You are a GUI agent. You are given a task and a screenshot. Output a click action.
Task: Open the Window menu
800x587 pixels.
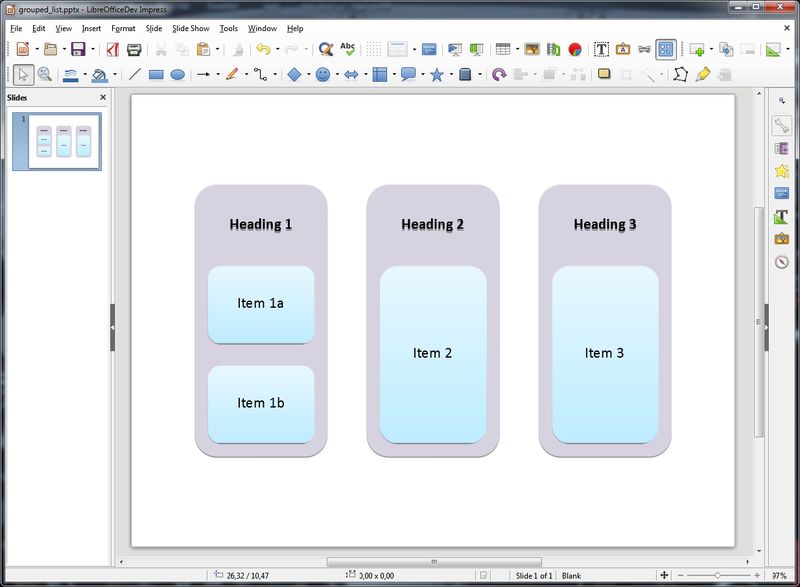[x=262, y=29]
